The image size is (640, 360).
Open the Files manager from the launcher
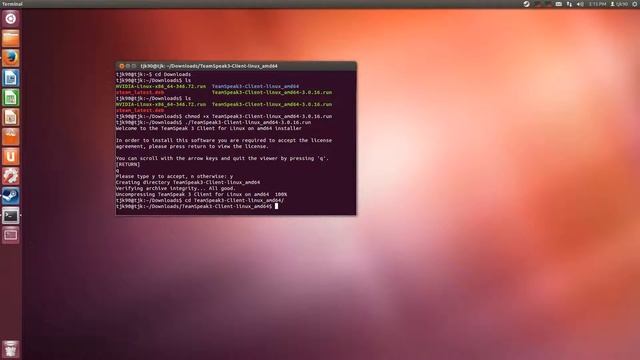click(x=11, y=38)
